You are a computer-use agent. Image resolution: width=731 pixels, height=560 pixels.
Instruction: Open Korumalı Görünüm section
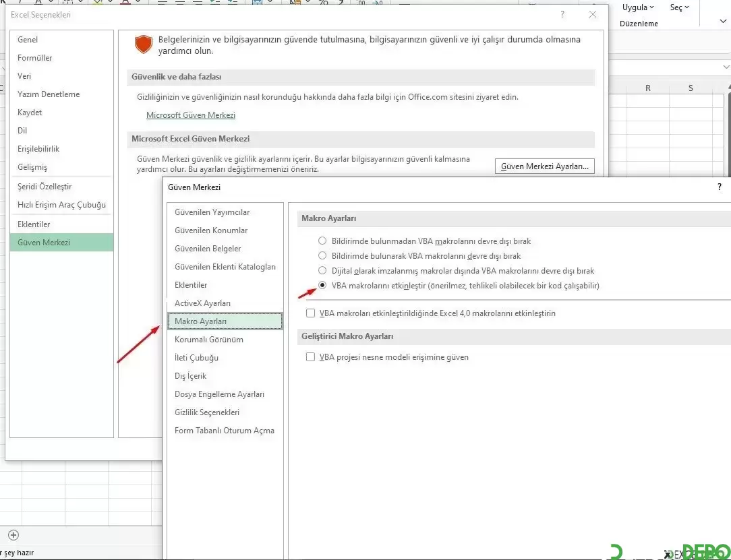[225, 339]
